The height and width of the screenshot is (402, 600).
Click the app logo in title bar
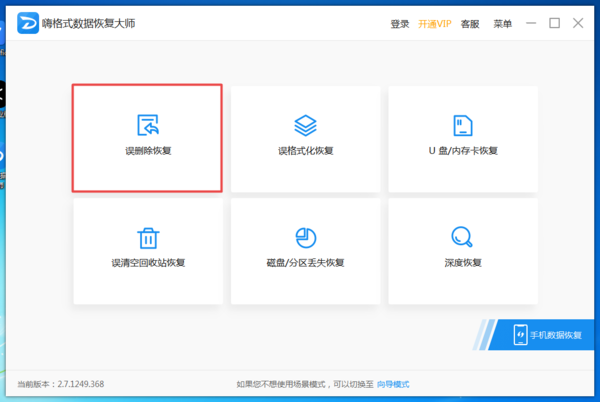(x=28, y=23)
